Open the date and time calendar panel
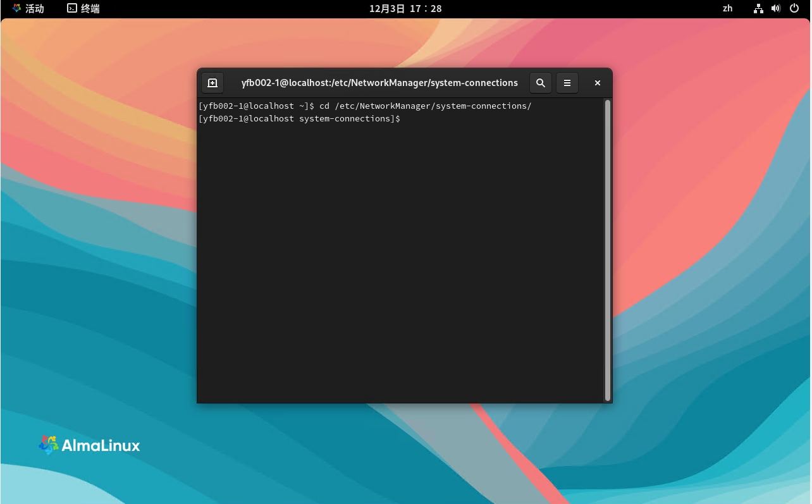 point(405,9)
